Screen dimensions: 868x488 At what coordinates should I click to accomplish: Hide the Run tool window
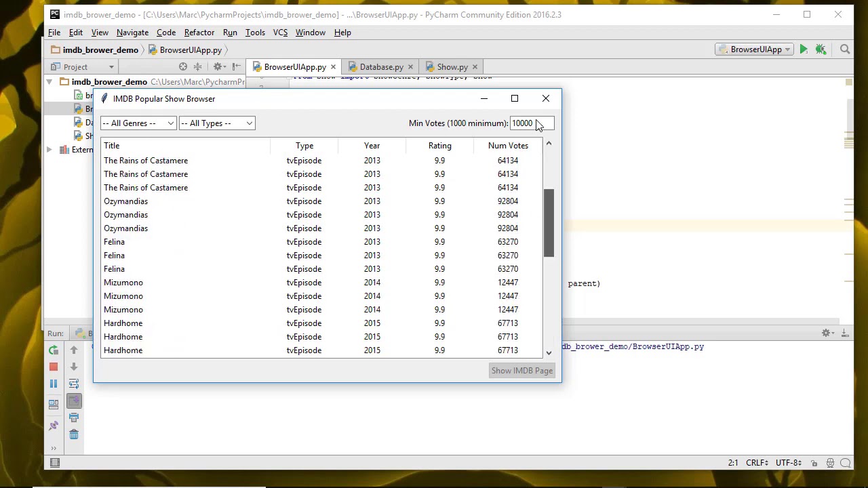click(x=845, y=333)
